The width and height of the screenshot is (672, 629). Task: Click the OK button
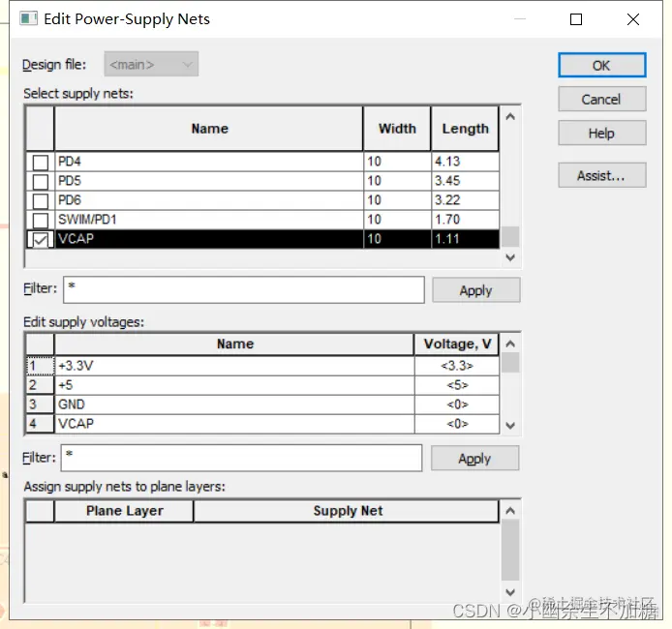601,65
